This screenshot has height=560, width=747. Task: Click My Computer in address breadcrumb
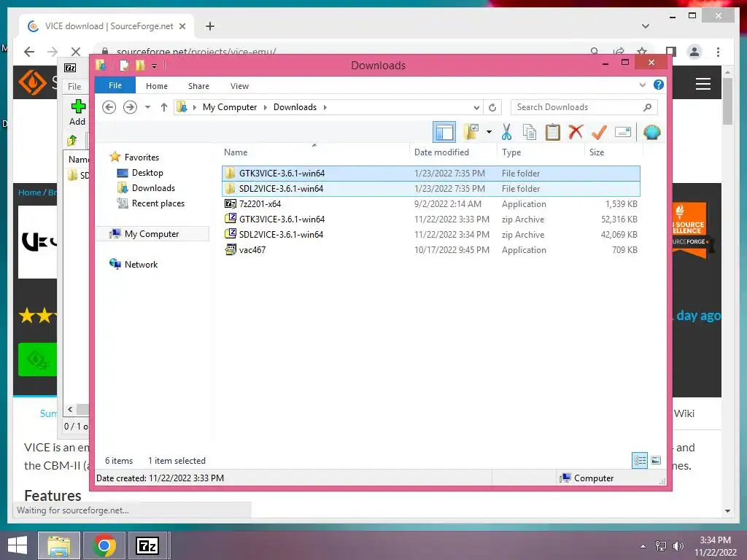coord(230,107)
